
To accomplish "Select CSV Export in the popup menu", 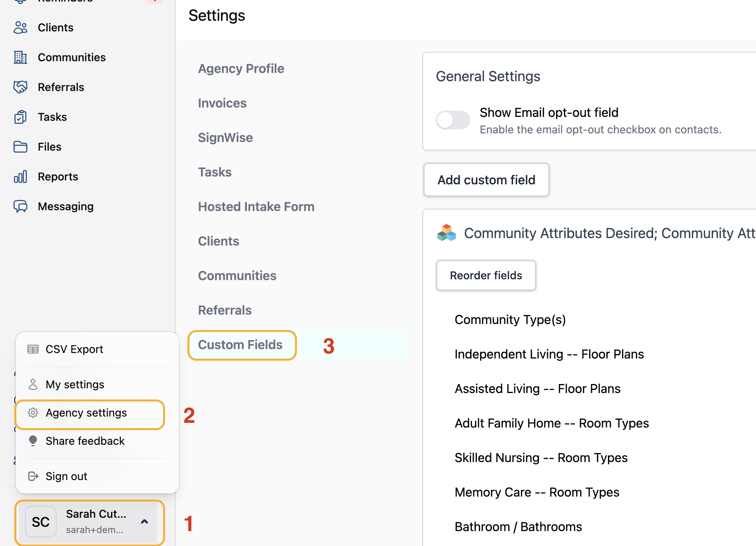I will coord(74,349).
